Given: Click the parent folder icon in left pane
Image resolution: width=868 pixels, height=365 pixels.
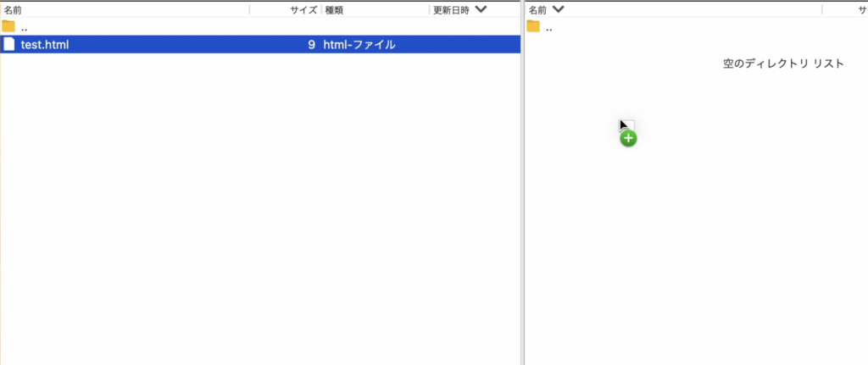Looking at the screenshot, I should [x=9, y=26].
